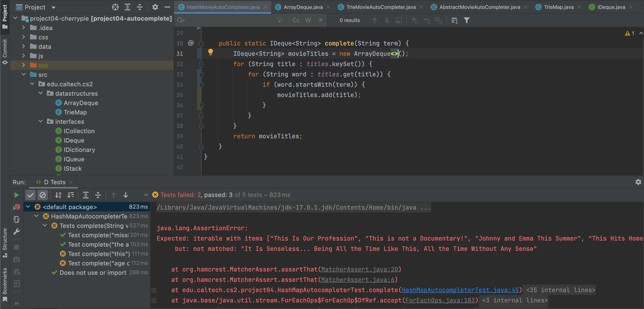
Task: Click the green Run tests play button
Action: (16, 195)
